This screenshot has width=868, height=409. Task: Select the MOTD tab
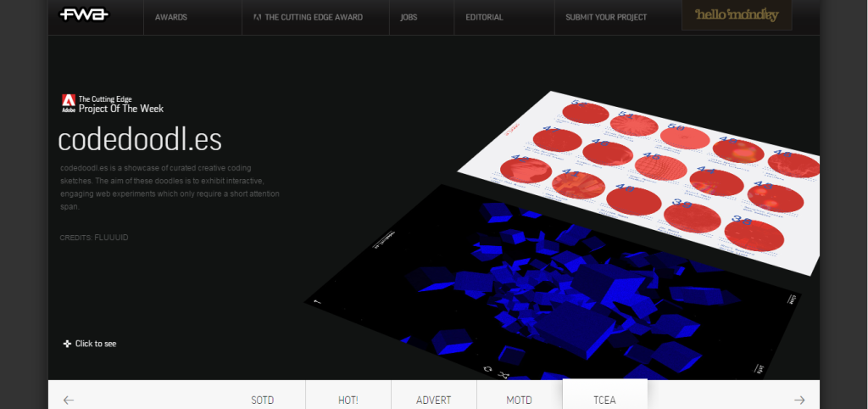[x=520, y=400]
